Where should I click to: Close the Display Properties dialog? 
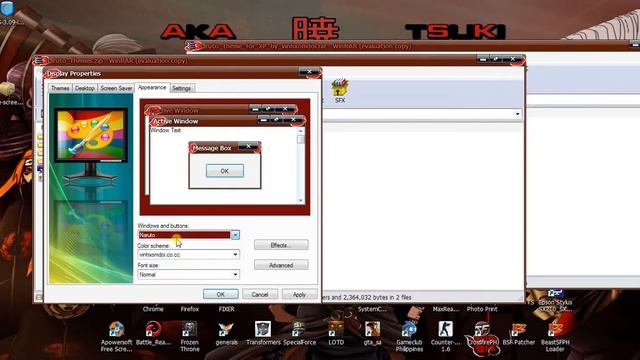pyautogui.click(x=309, y=72)
